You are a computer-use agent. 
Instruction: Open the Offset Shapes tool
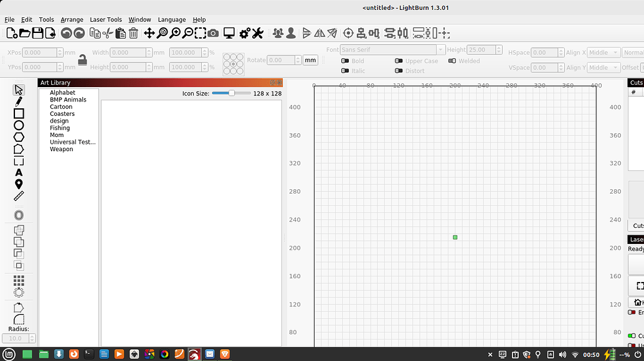[x=19, y=215]
